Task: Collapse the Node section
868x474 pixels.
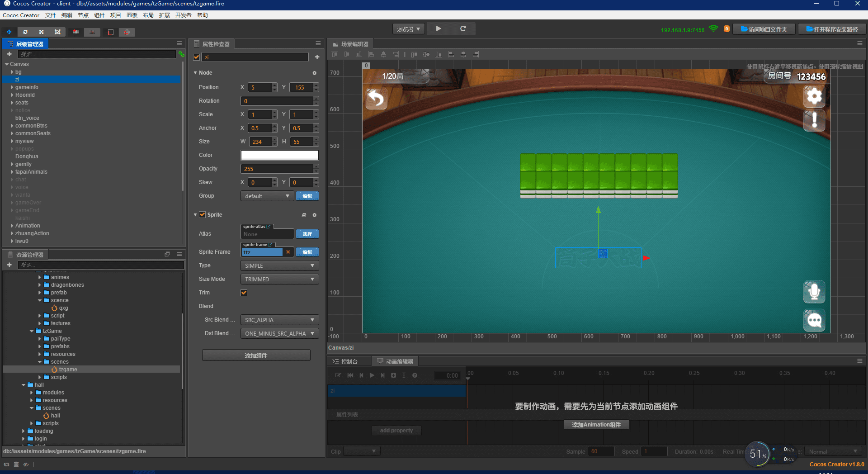Action: (195, 73)
